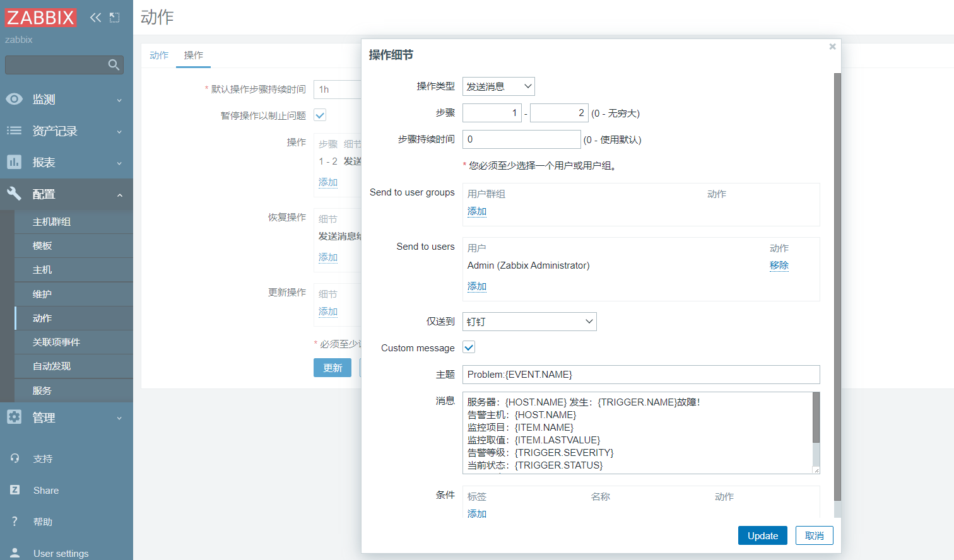Screen dimensions: 954x560
Task: Click the question mark icon for 帮助
Action: click(x=15, y=522)
